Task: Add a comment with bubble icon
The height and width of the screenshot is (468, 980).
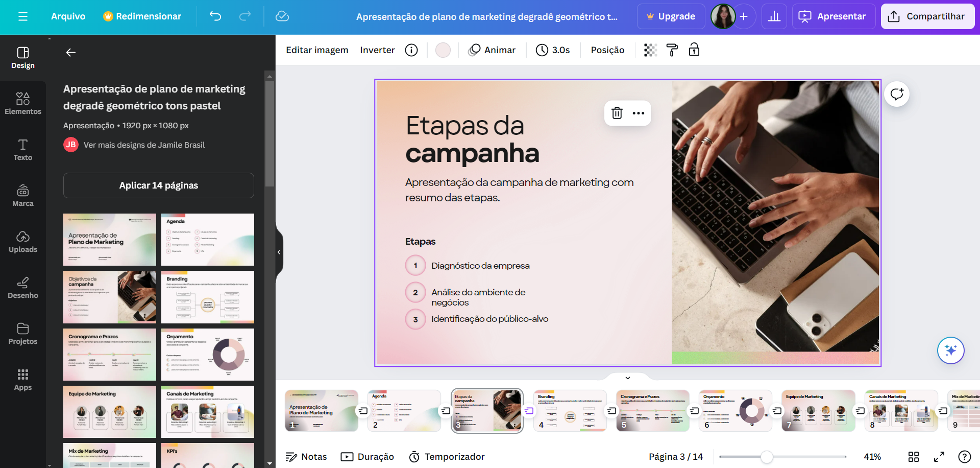Action: 897,94
